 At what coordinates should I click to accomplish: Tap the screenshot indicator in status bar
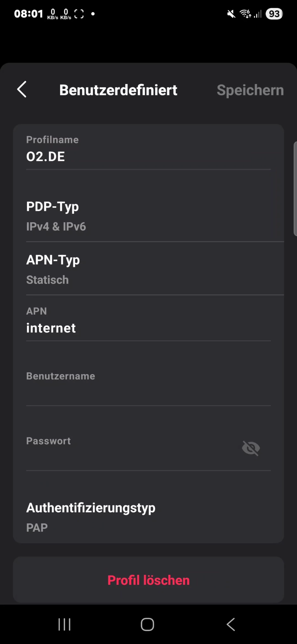[79, 14]
